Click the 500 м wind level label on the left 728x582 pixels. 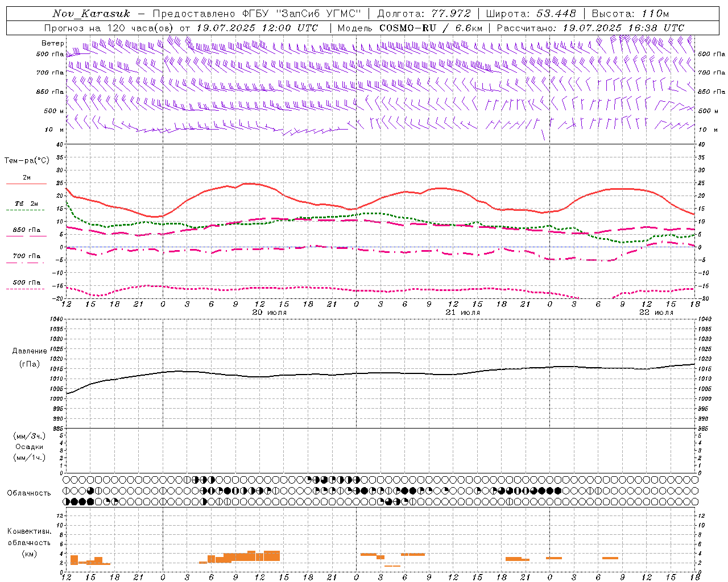coord(54,111)
